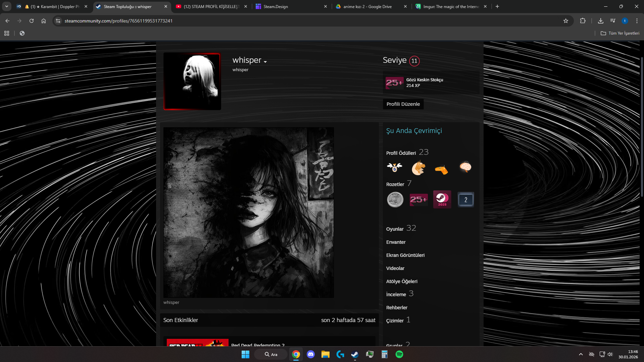Screen dimensions: 644x362
Task: Open the Rozetler badges link
Action: click(x=395, y=184)
